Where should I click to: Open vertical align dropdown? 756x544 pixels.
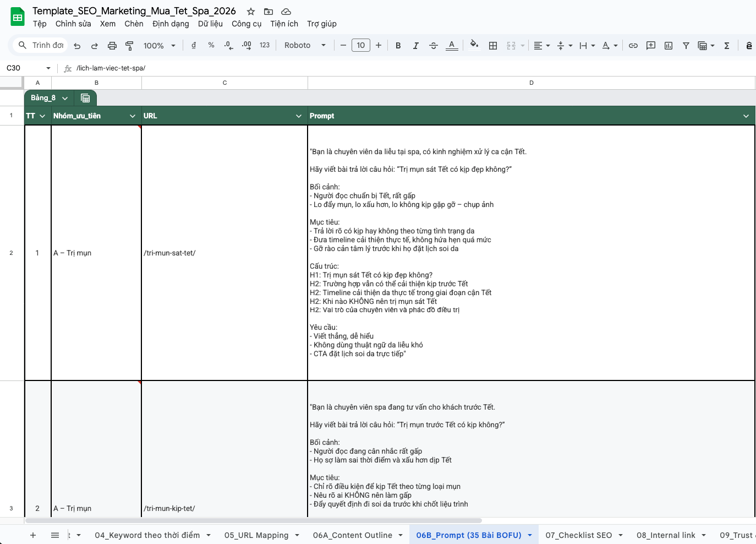click(x=565, y=46)
